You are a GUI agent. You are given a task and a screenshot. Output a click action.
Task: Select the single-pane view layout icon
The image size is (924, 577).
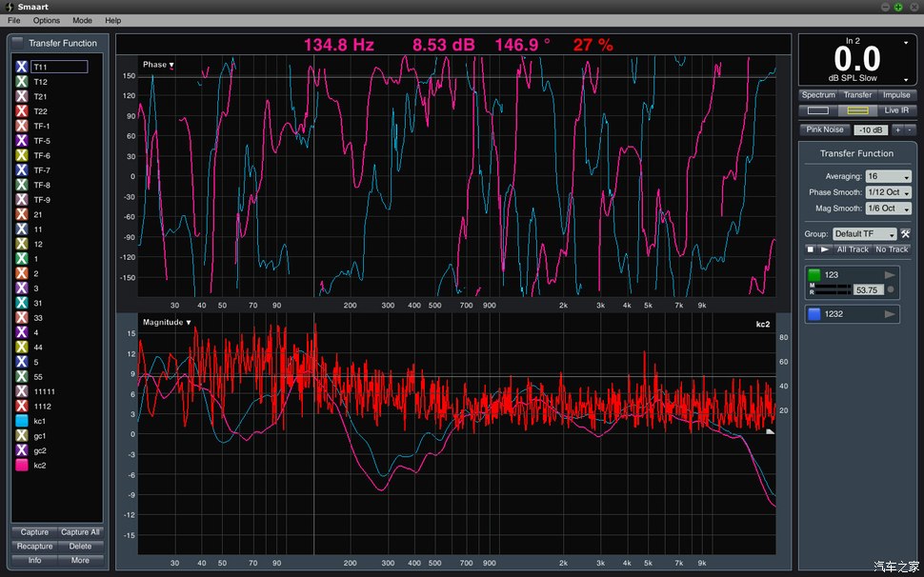[818, 110]
